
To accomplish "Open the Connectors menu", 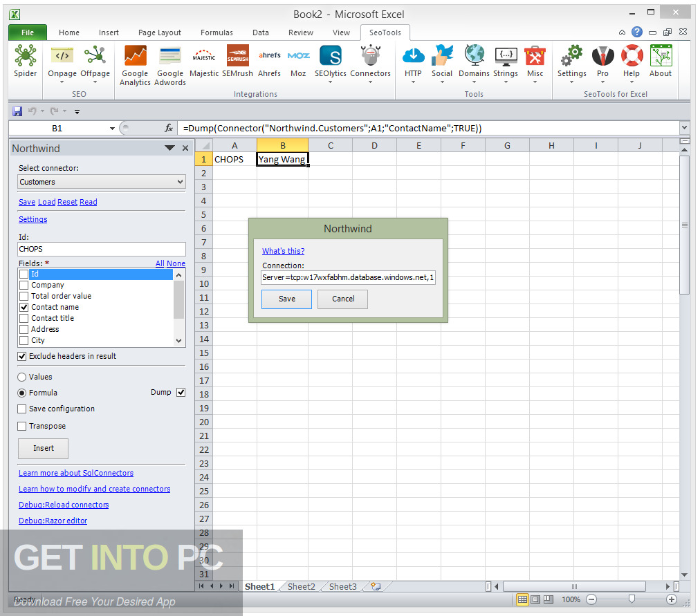I will [x=370, y=65].
